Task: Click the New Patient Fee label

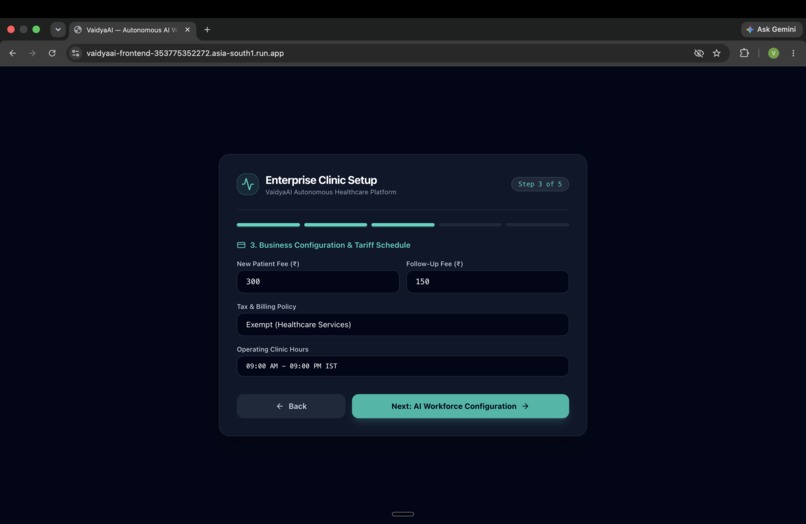Action: (x=268, y=264)
